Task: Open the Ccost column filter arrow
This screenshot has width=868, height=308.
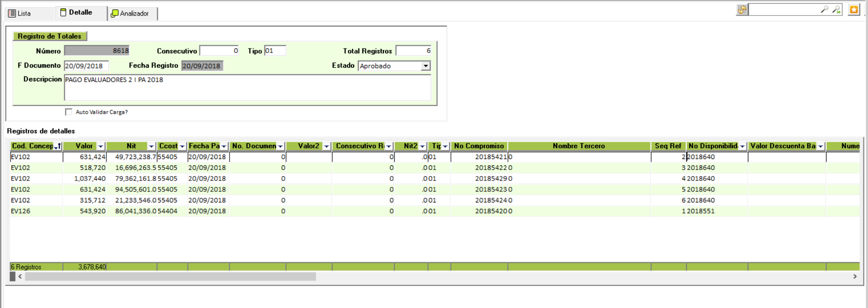Action: pyautogui.click(x=183, y=146)
